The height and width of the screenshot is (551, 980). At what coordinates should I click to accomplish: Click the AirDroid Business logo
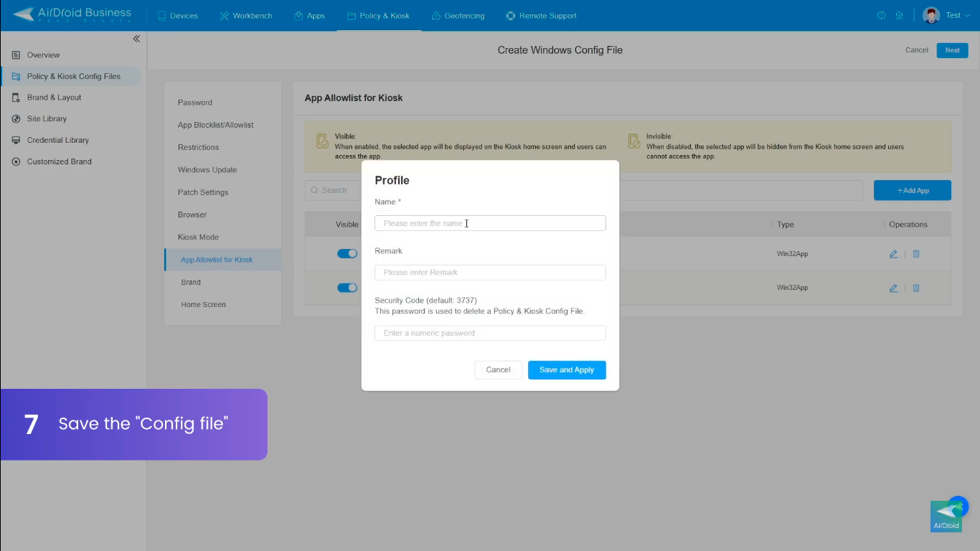click(x=72, y=14)
